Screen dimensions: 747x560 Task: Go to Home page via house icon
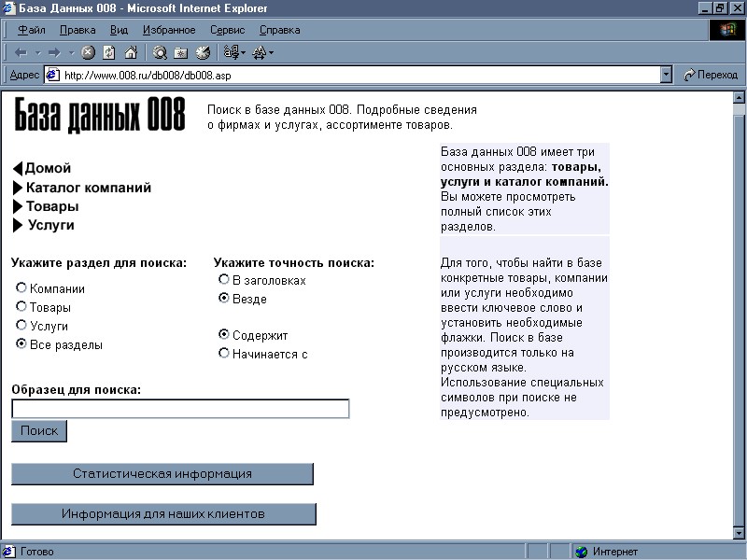tap(131, 52)
